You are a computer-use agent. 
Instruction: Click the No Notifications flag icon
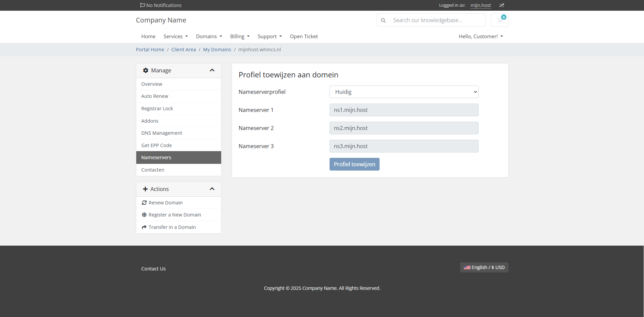click(143, 5)
